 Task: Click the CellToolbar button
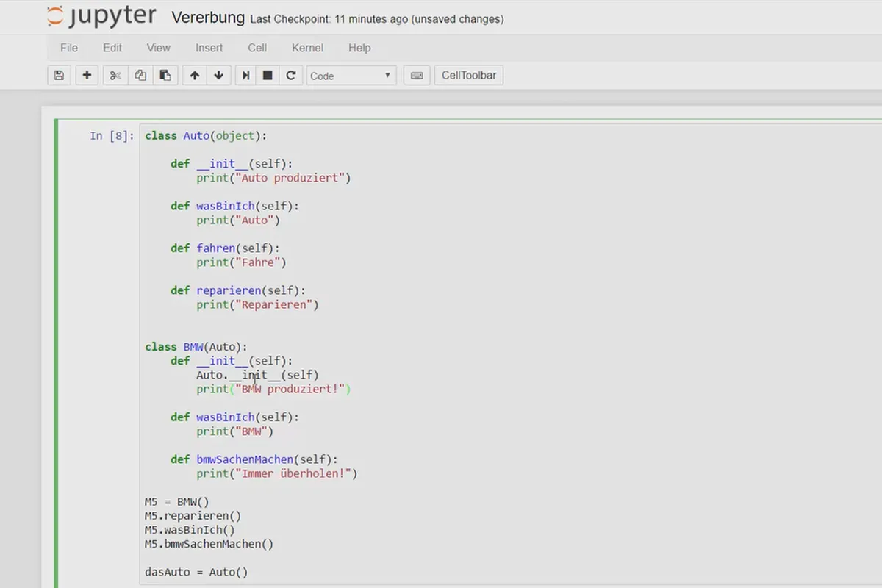(469, 75)
